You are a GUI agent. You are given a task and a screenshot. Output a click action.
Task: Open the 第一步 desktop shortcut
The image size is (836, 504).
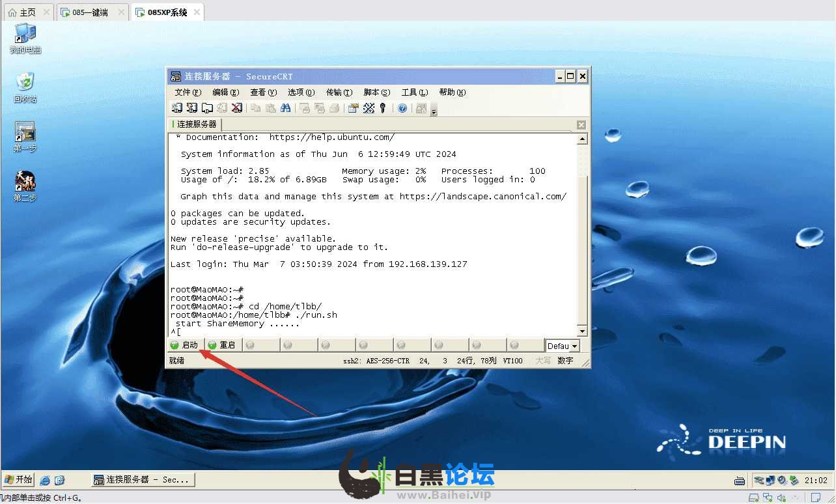[25, 137]
